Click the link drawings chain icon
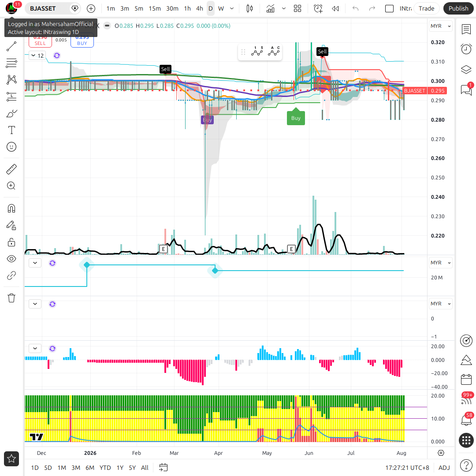 [x=11, y=275]
